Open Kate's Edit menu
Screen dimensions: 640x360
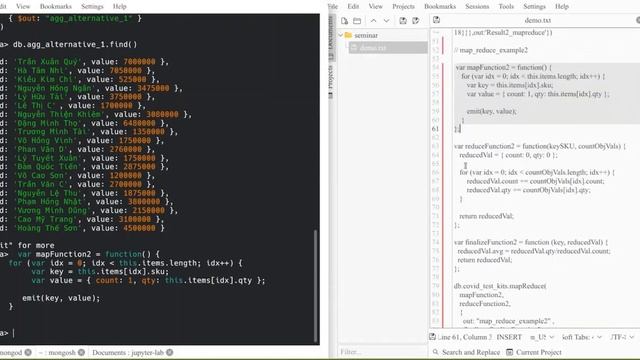tap(353, 6)
